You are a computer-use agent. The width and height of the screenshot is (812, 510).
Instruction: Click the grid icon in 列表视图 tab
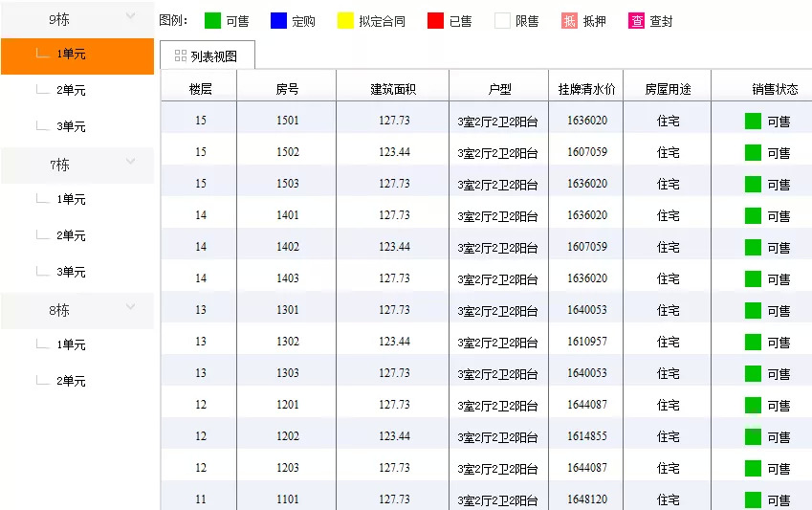tap(180, 55)
